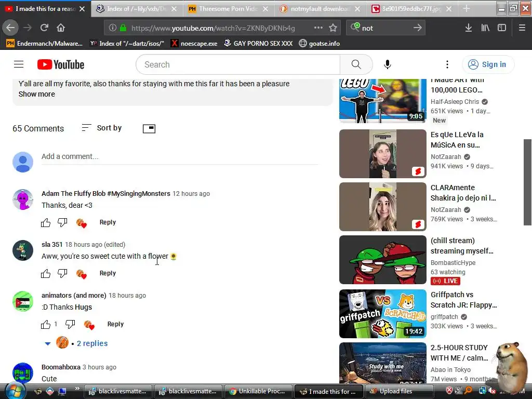Open the NotZaarah channel under Es qUe LLeVa
The image size is (532, 399).
pos(446,157)
